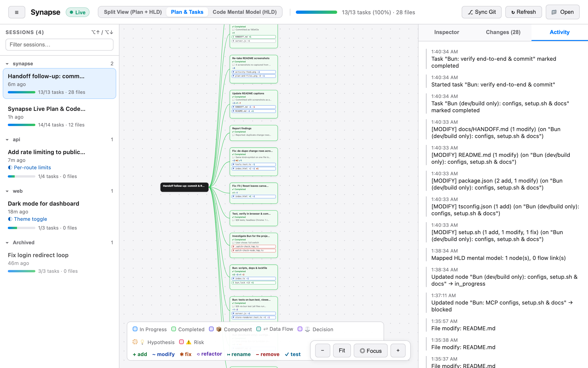Open Code Mental Model (HLD) view

245,12
